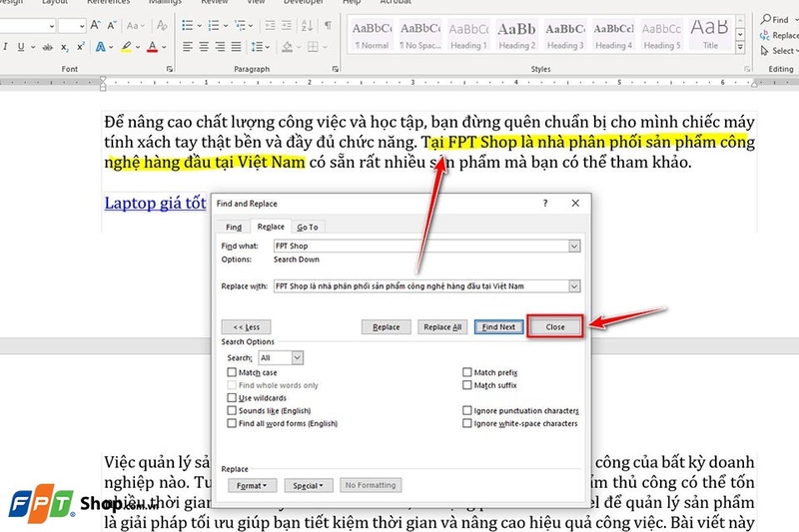Open the Search direction dropdown set to All
Viewport: 799px width, 532px height.
point(298,358)
